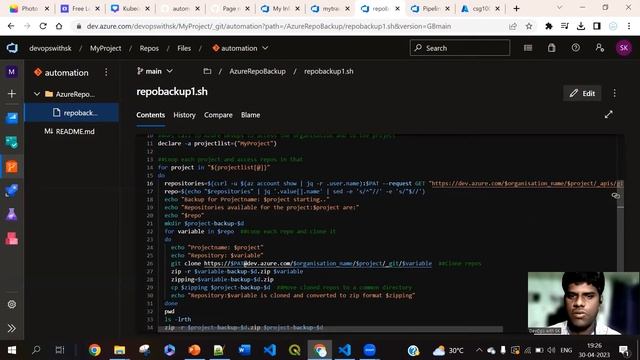Click the Search input field

[x=460, y=48]
